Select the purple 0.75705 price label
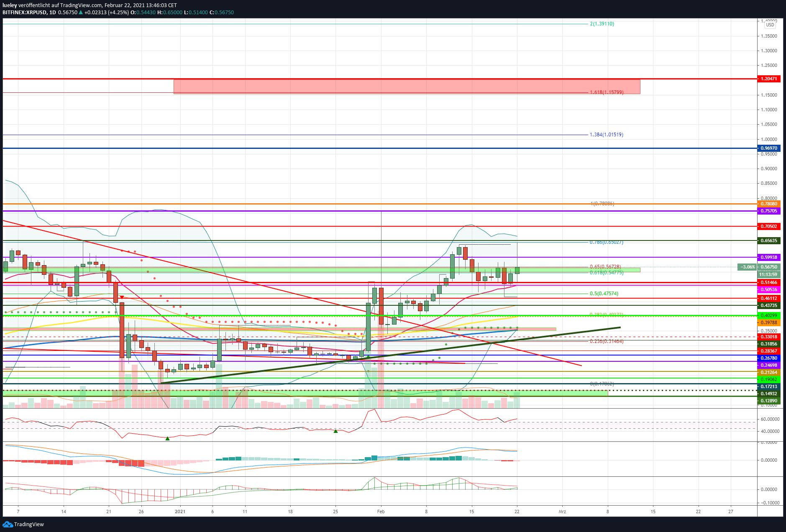 click(x=769, y=211)
